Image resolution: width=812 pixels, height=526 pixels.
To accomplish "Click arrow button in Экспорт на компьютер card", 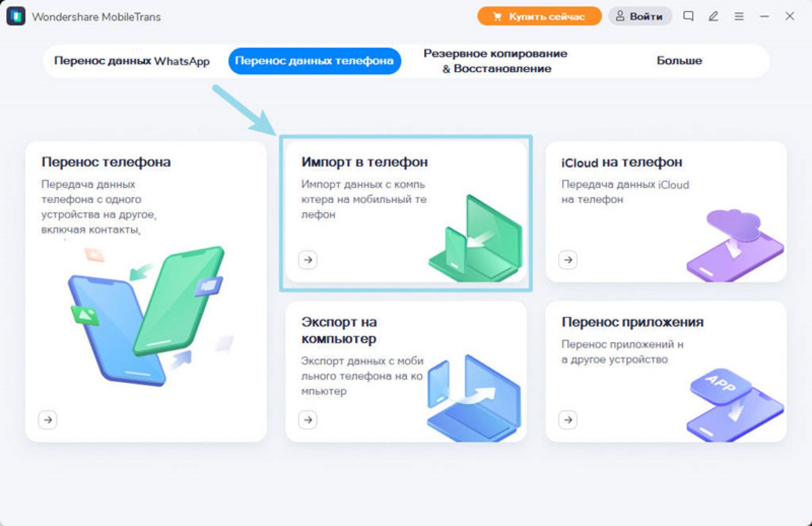I will tap(308, 419).
